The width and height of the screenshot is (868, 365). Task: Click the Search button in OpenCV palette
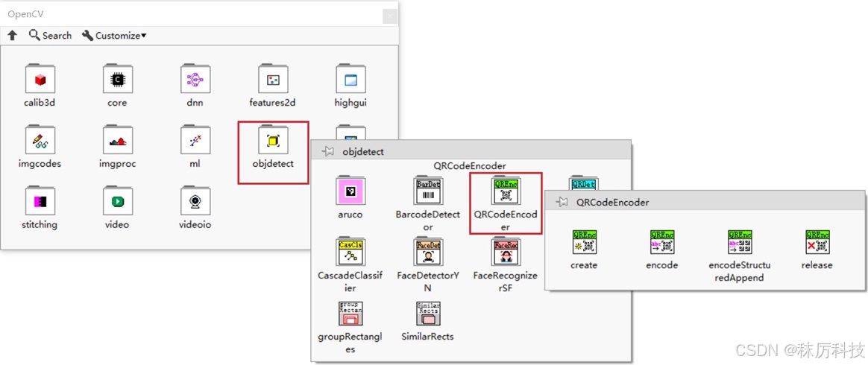point(50,36)
